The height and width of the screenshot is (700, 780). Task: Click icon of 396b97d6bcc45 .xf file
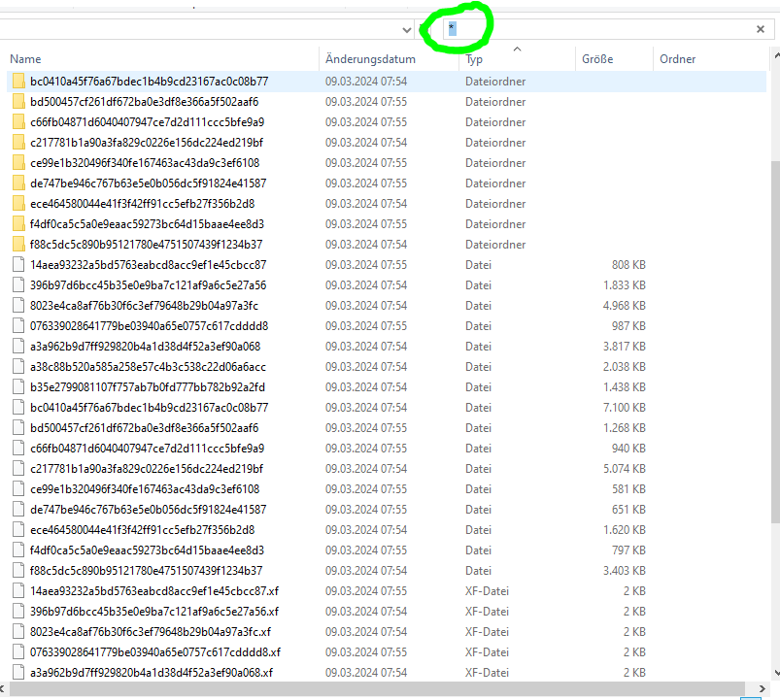[18, 612]
